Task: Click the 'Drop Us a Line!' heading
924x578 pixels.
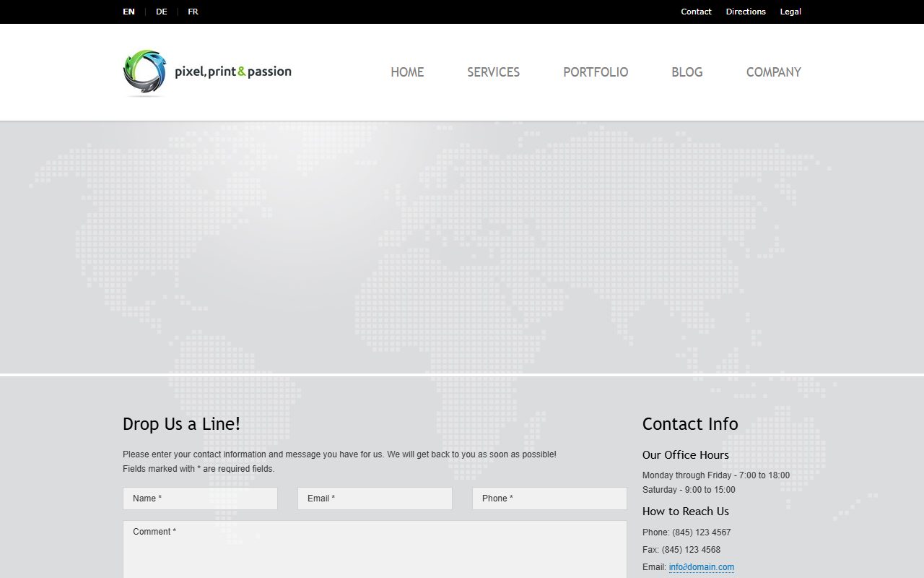Action: pyautogui.click(x=181, y=424)
